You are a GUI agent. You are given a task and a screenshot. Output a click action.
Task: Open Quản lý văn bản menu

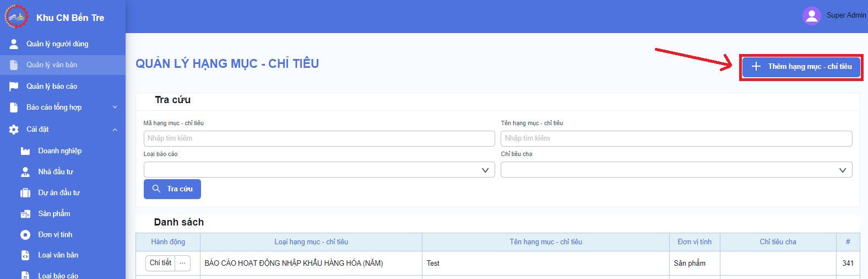tap(63, 65)
